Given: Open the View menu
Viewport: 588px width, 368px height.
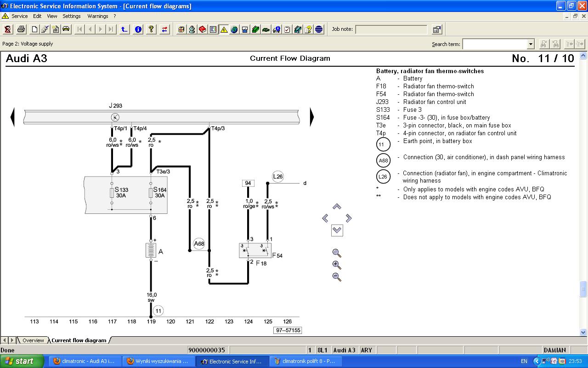Looking at the screenshot, I should [52, 16].
